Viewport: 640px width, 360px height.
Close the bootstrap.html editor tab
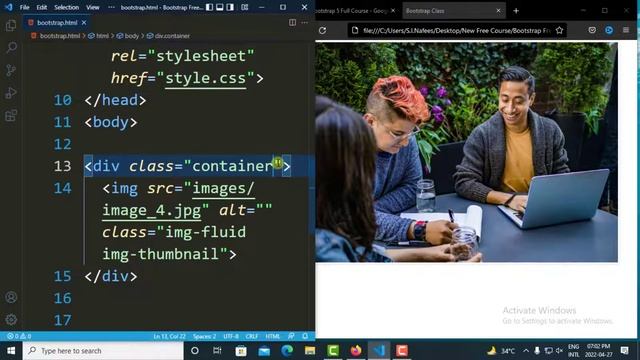pyautogui.click(x=84, y=23)
